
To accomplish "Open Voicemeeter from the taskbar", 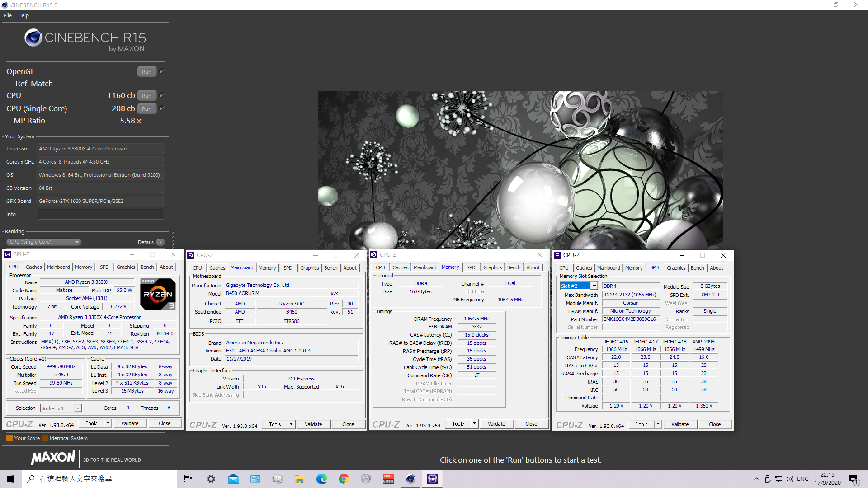I will 388,479.
